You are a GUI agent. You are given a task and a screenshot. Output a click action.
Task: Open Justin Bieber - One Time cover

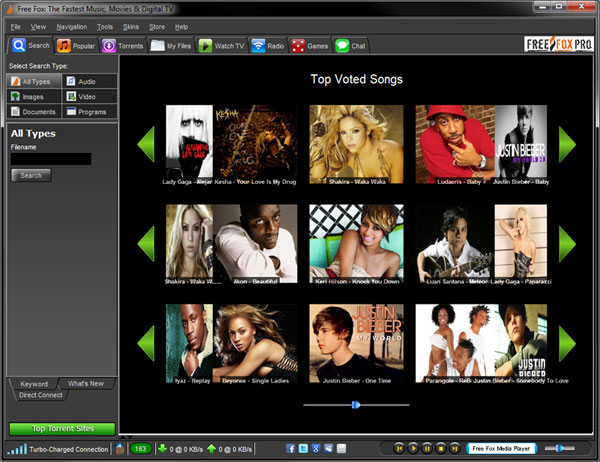[x=356, y=343]
